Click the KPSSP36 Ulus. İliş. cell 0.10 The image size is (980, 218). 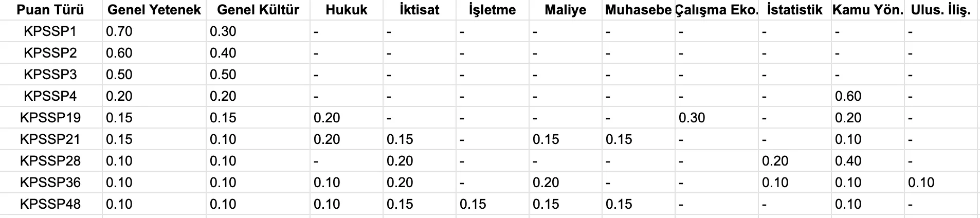[x=921, y=183]
